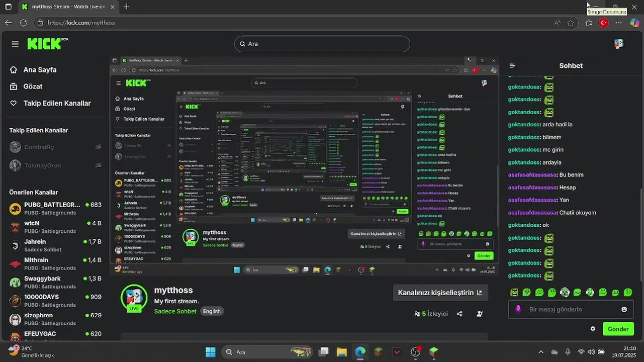This screenshot has width=644, height=362.
Task: Insert the first angry-face quick emote
Action: (514, 292)
